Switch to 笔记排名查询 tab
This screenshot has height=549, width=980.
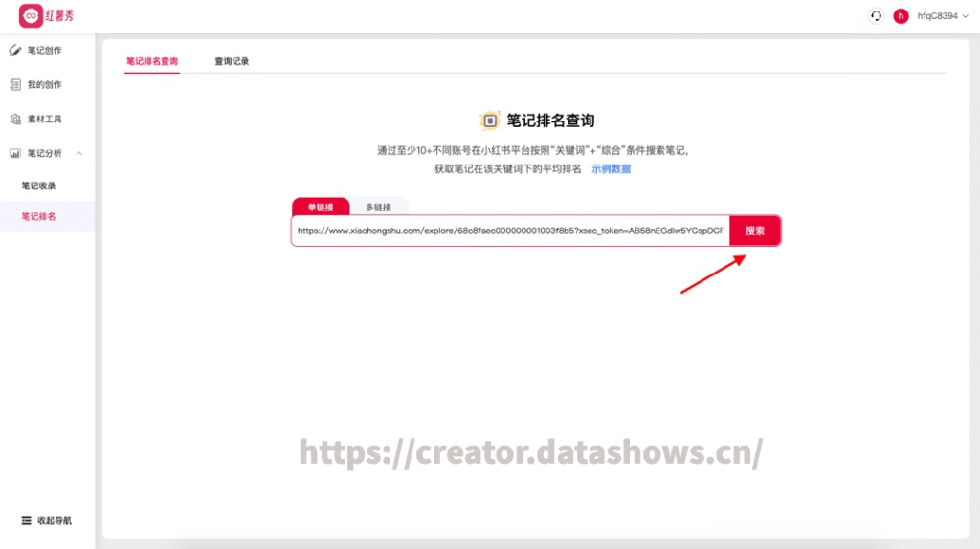[x=152, y=61]
